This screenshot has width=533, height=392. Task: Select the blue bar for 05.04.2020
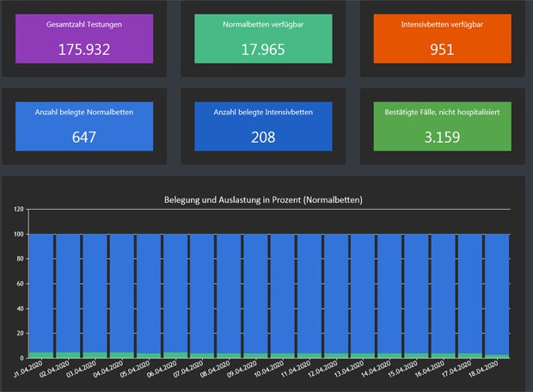pyautogui.click(x=150, y=292)
